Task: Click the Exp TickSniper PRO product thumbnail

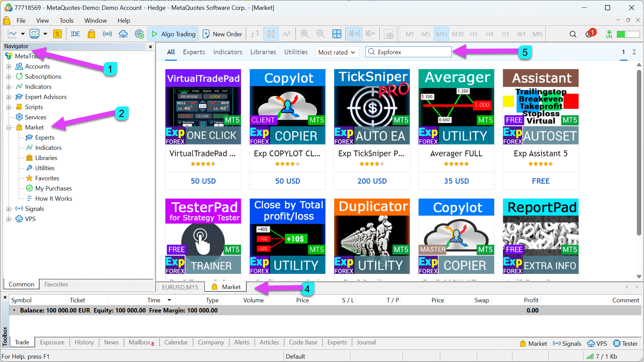Action: (372, 107)
